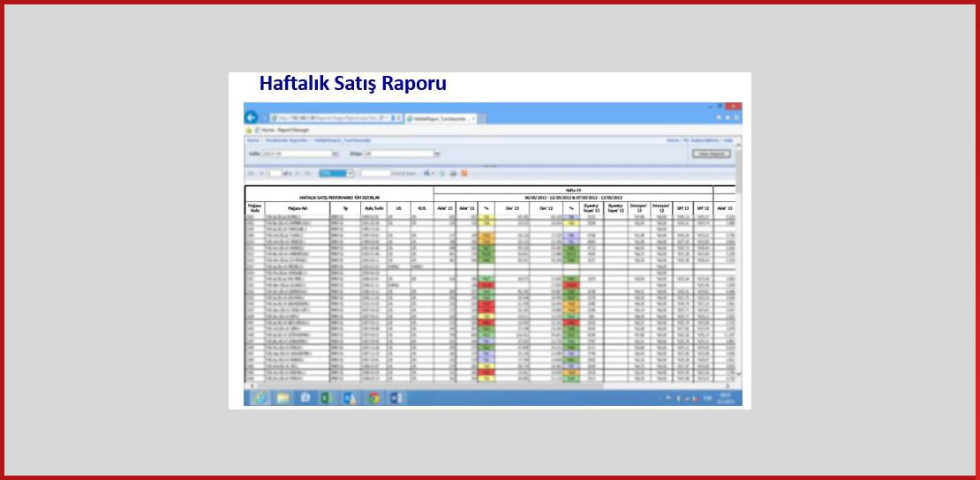This screenshot has height=480, width=980.
Task: Open the Help link at top right
Action: (728, 140)
